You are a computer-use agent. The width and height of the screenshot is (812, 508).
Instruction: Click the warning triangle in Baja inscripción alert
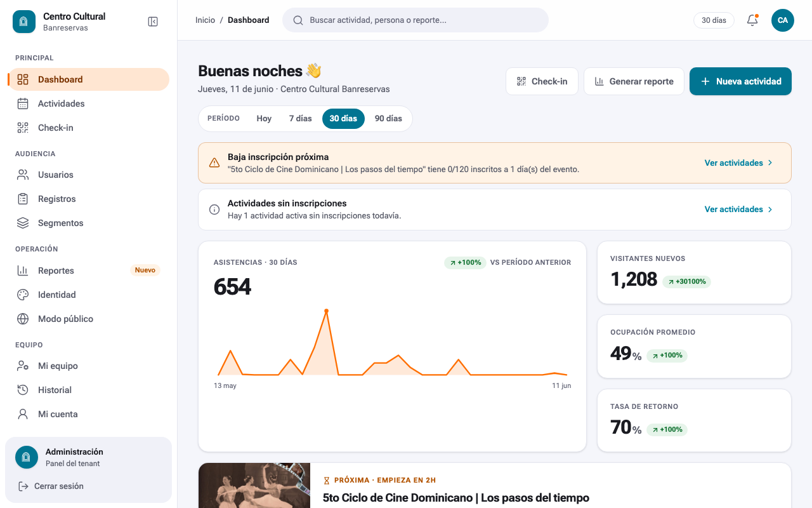pyautogui.click(x=214, y=163)
